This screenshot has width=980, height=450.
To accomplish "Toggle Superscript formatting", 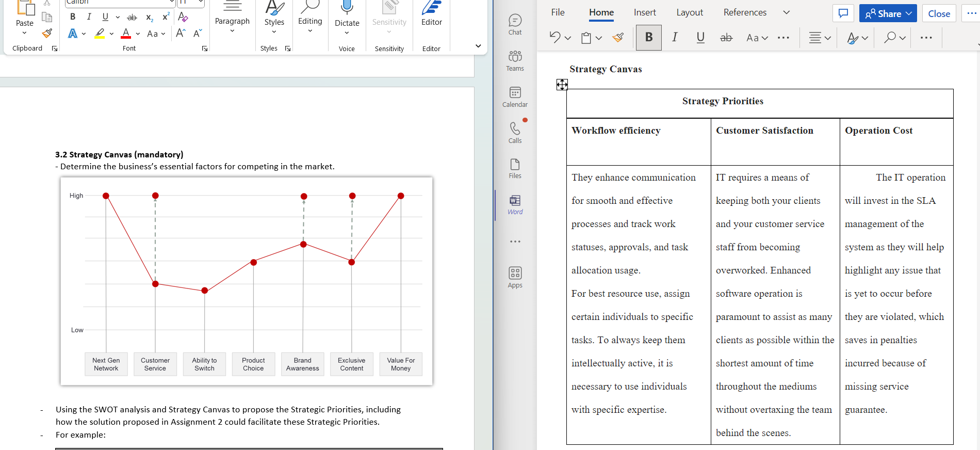I will tap(166, 17).
